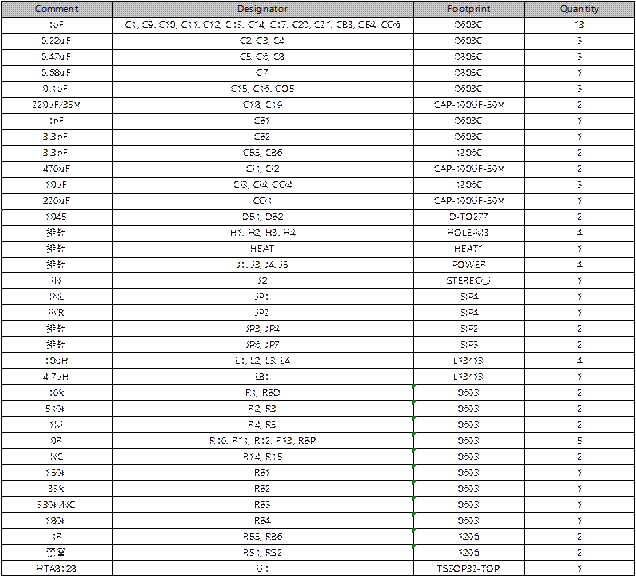The width and height of the screenshot is (636, 576).
Task: Click the quantity cell in the 10uH row
Action: click(x=580, y=361)
